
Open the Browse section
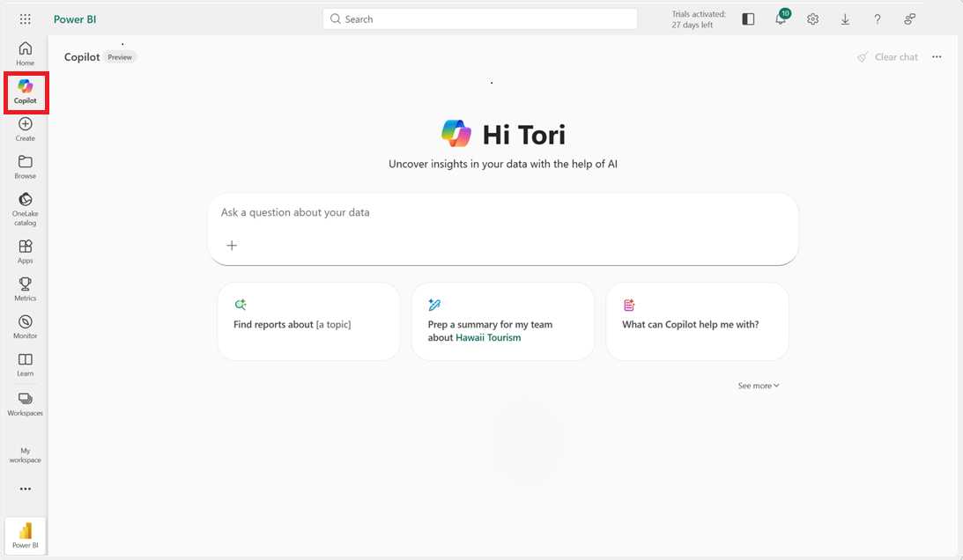pyautogui.click(x=25, y=166)
